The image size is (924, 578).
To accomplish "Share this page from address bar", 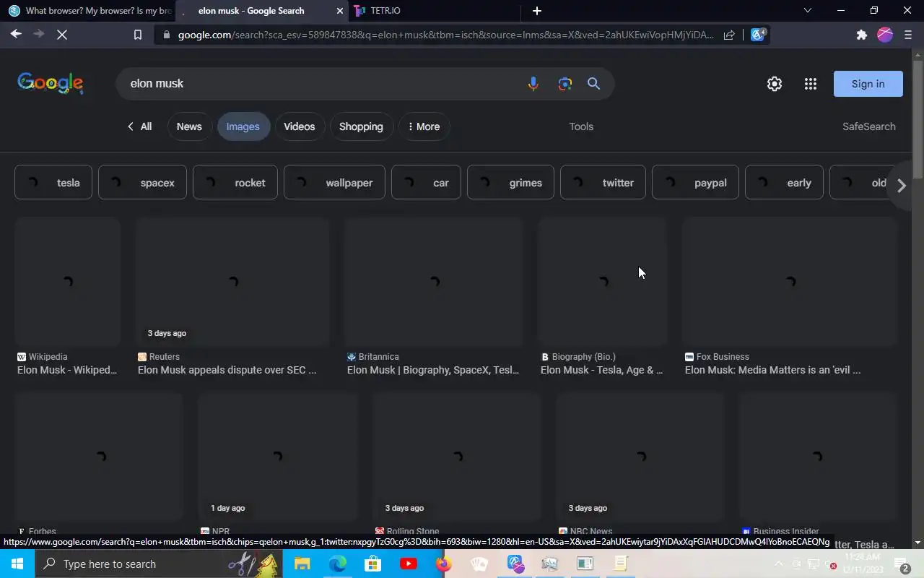I will point(729,35).
